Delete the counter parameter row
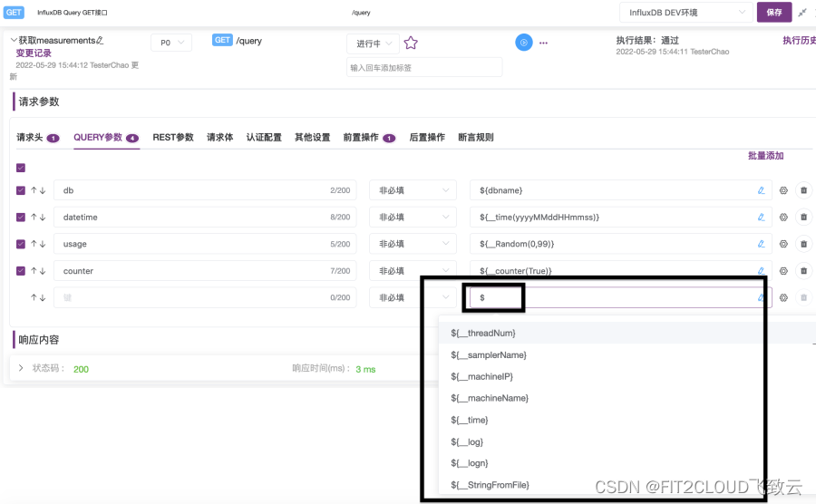The height and width of the screenshot is (504, 816). coord(803,271)
